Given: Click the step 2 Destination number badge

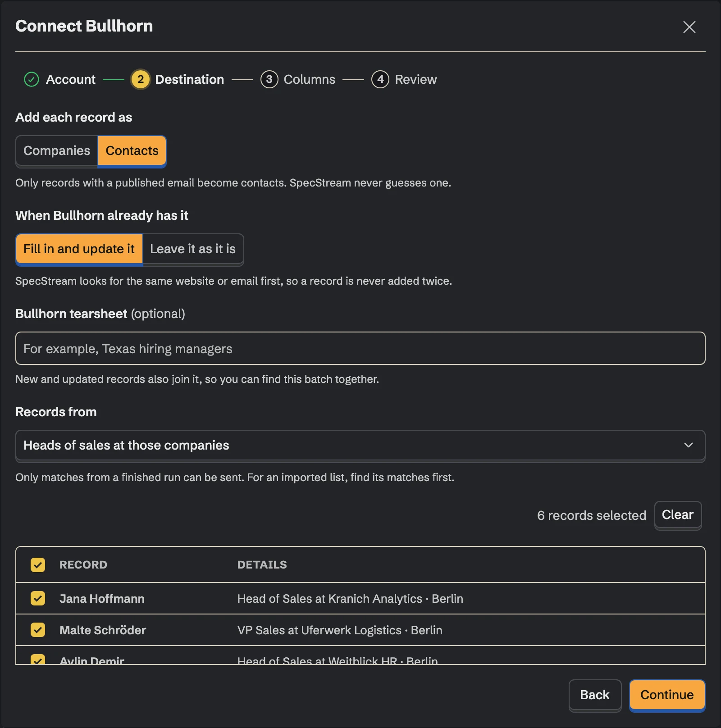Looking at the screenshot, I should [x=141, y=80].
